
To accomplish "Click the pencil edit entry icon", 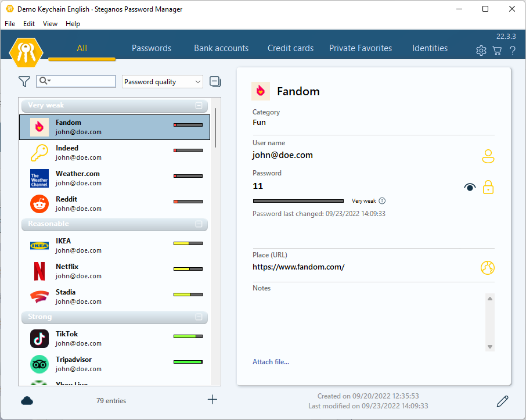I will [x=503, y=400].
